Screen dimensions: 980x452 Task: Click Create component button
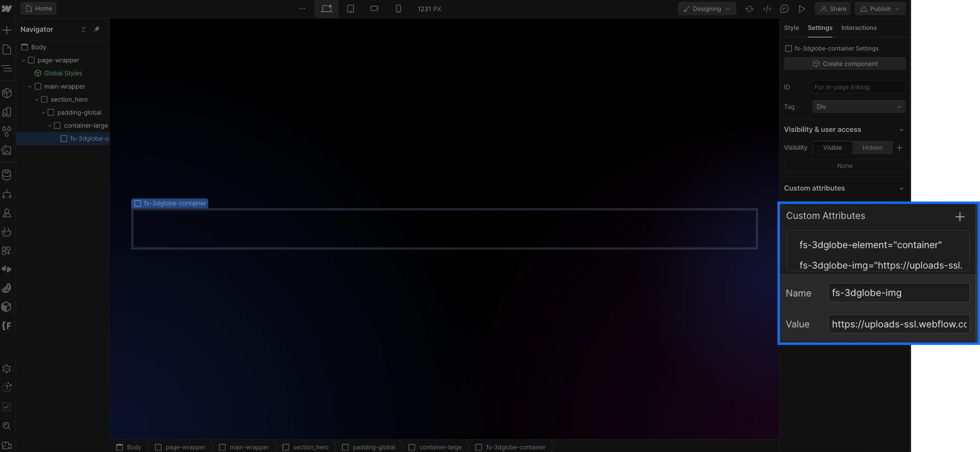pyautogui.click(x=845, y=64)
